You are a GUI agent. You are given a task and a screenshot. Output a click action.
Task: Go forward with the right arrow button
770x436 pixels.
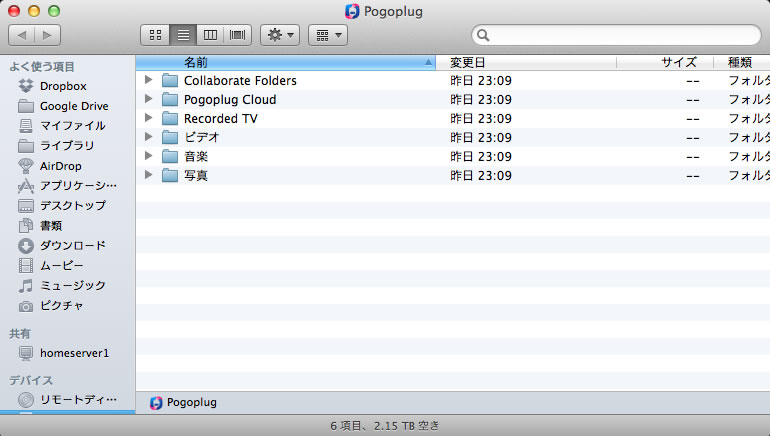tap(48, 35)
